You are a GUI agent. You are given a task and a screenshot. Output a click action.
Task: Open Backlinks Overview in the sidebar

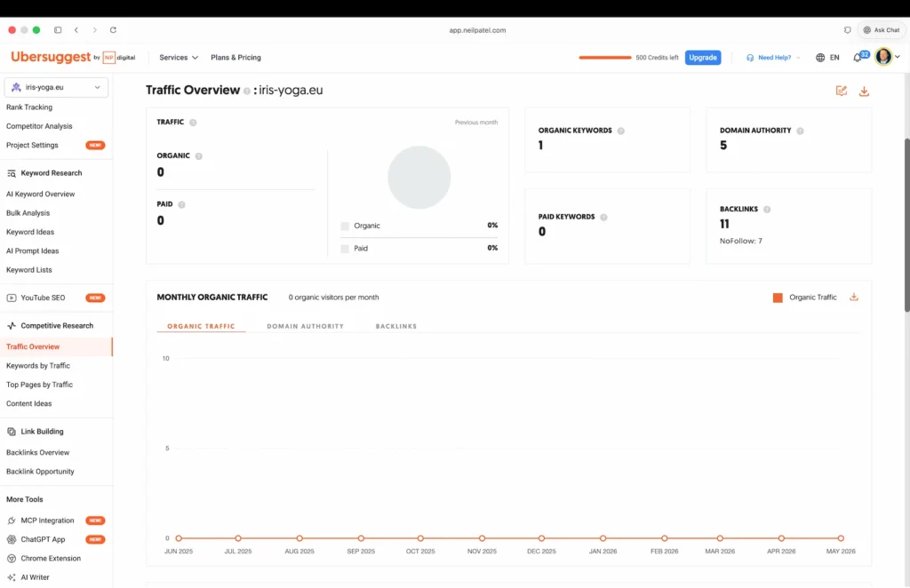(37, 453)
